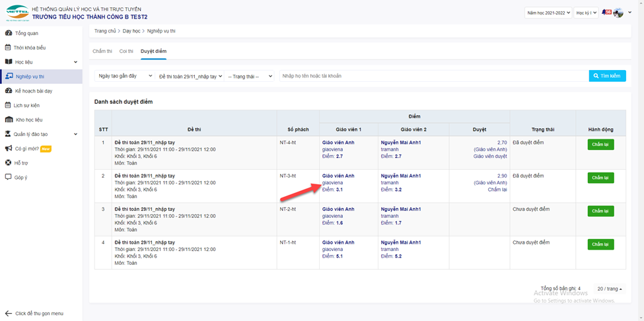Image resolution: width=644 pixels, height=321 pixels.
Task: Switch to the Chấm thi tab
Action: [102, 51]
